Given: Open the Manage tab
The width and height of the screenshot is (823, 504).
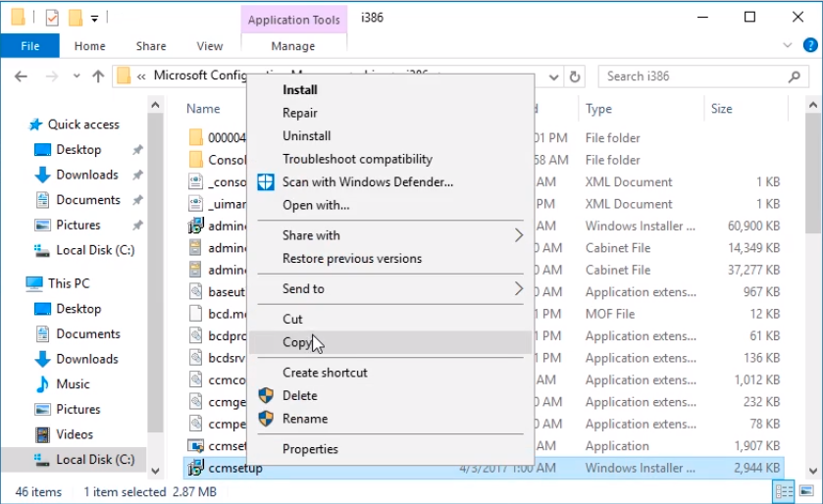Looking at the screenshot, I should pos(293,46).
